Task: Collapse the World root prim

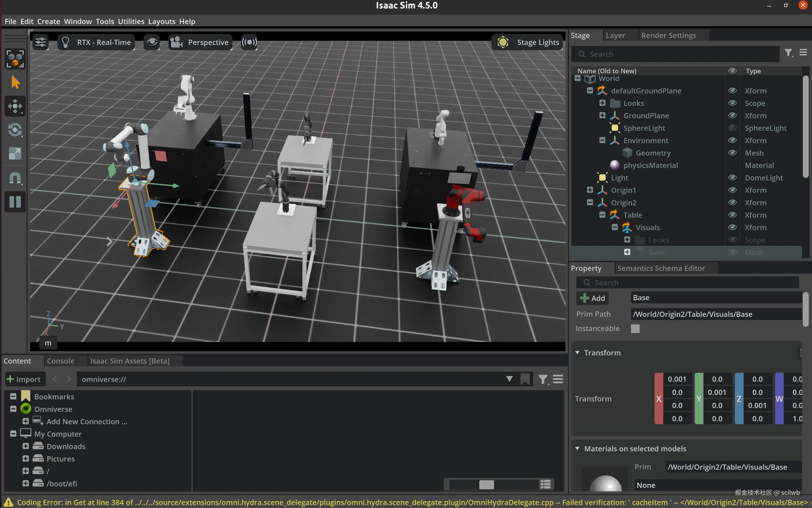Action: tap(577, 78)
